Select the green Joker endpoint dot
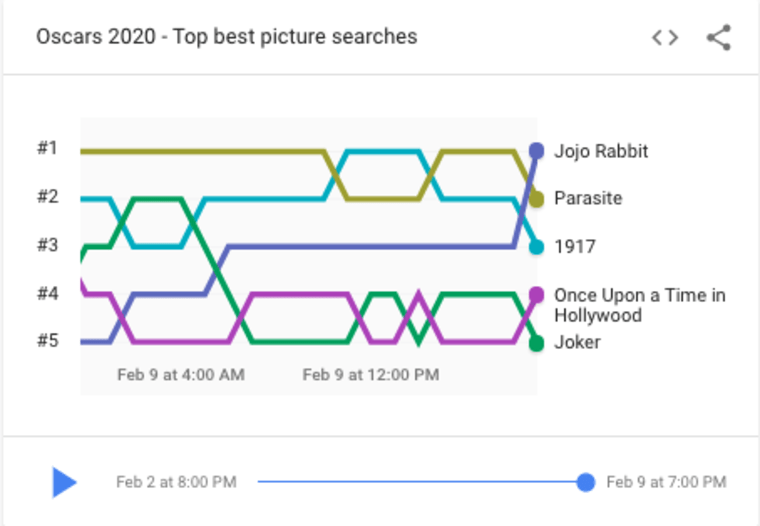The image size is (760, 526). coord(536,343)
